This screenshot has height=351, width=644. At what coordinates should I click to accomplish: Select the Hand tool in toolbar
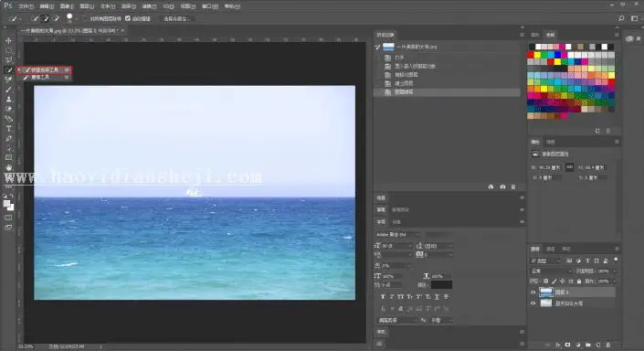8,167
